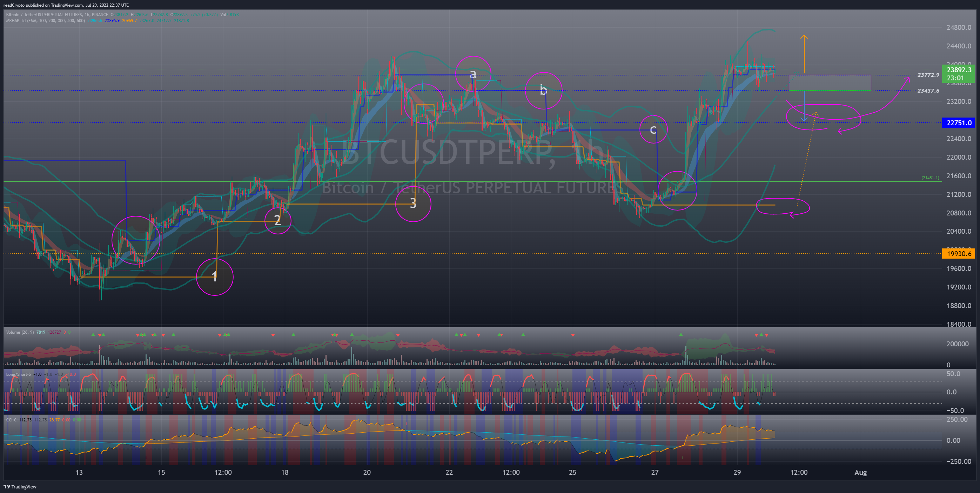Select the green rectangle zone drawing
This screenshot has height=493, width=980.
pos(830,82)
